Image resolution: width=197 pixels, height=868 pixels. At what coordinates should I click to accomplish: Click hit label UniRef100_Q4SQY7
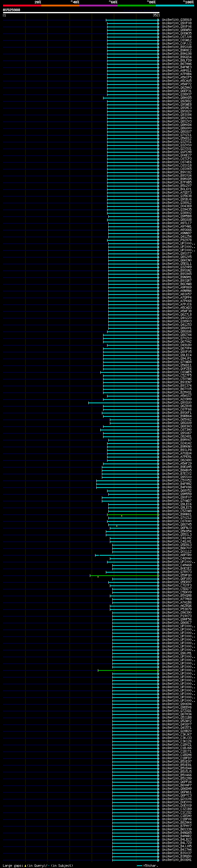(x=177, y=724)
